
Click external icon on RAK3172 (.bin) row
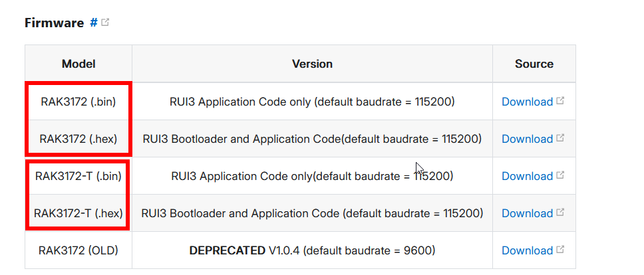[560, 101]
